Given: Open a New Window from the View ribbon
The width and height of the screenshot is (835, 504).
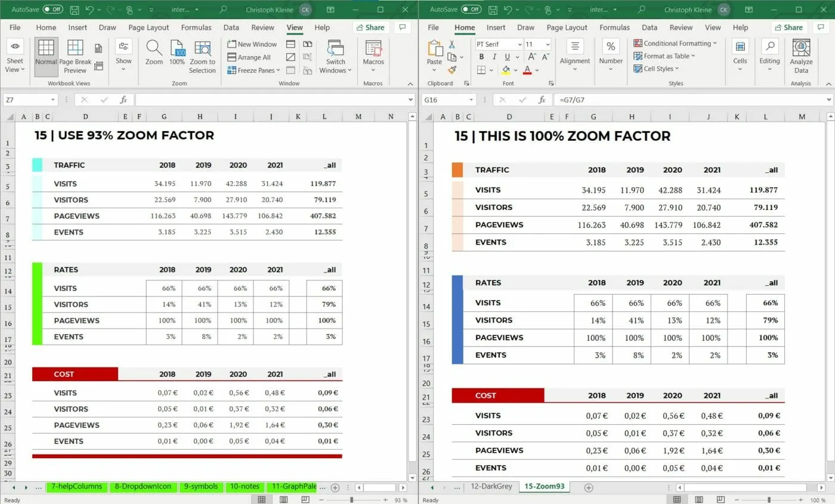Looking at the screenshot, I should [252, 44].
